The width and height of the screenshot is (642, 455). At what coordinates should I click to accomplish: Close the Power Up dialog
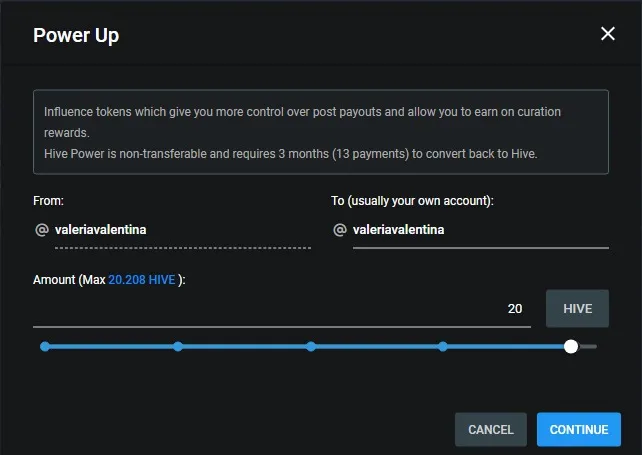tap(607, 34)
